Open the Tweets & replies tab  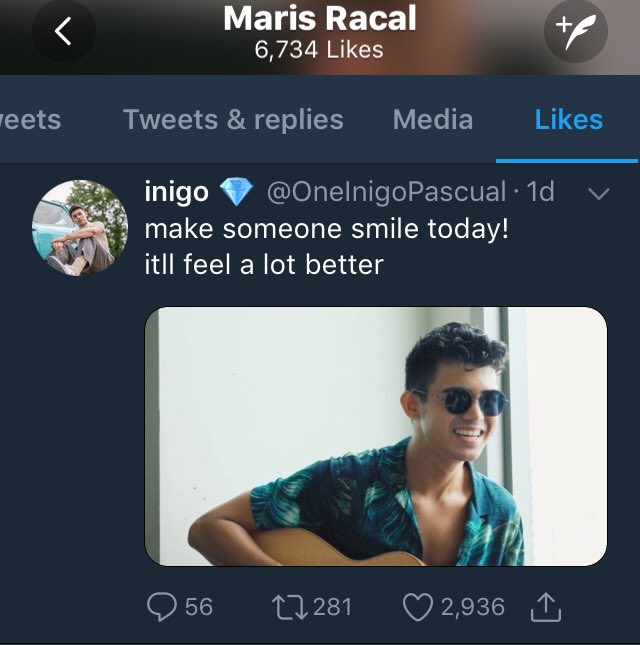[233, 120]
